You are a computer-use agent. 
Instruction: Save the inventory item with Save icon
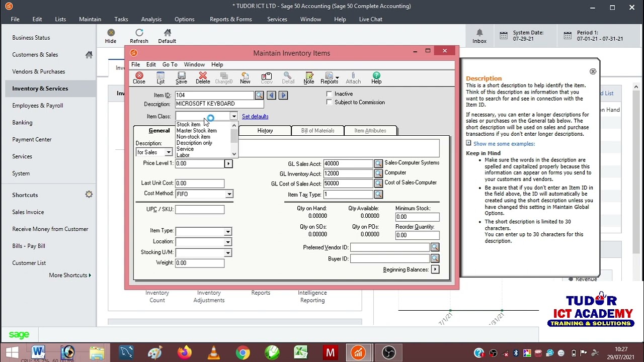coord(181,77)
